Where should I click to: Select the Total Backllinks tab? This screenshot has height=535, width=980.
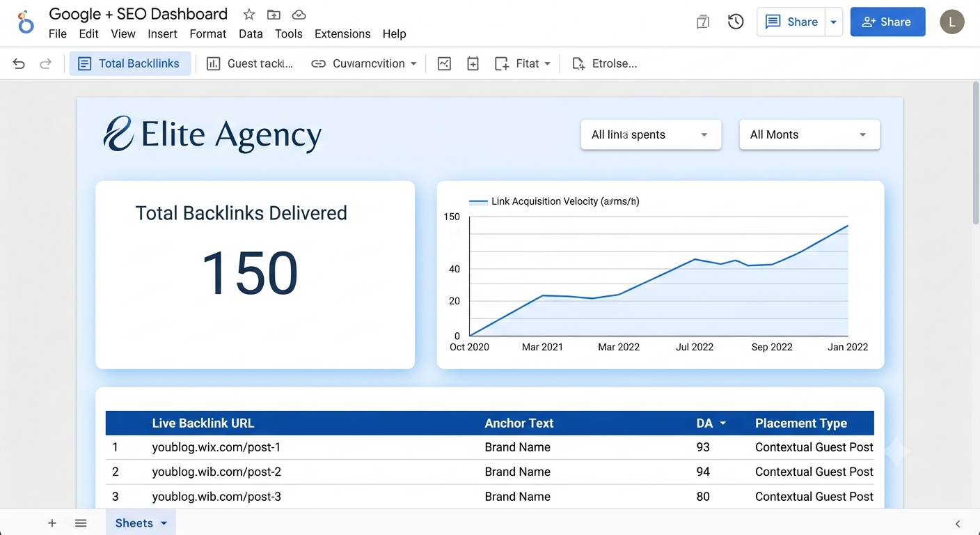pos(130,64)
